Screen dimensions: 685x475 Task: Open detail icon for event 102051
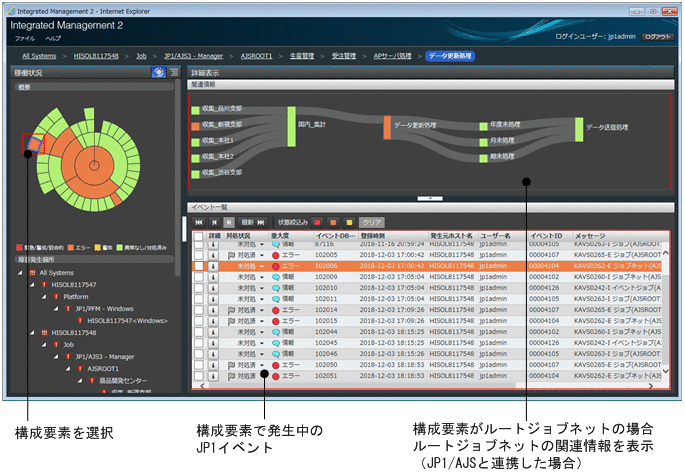coord(213,376)
